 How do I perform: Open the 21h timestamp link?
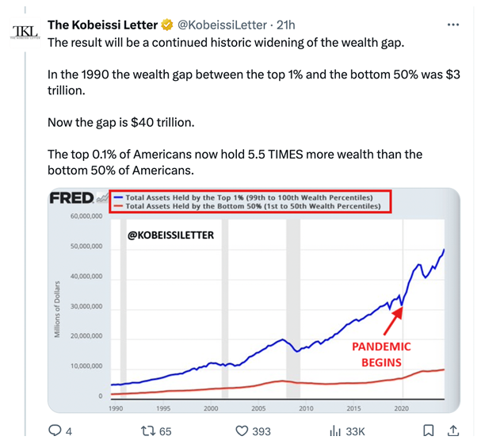click(x=286, y=25)
